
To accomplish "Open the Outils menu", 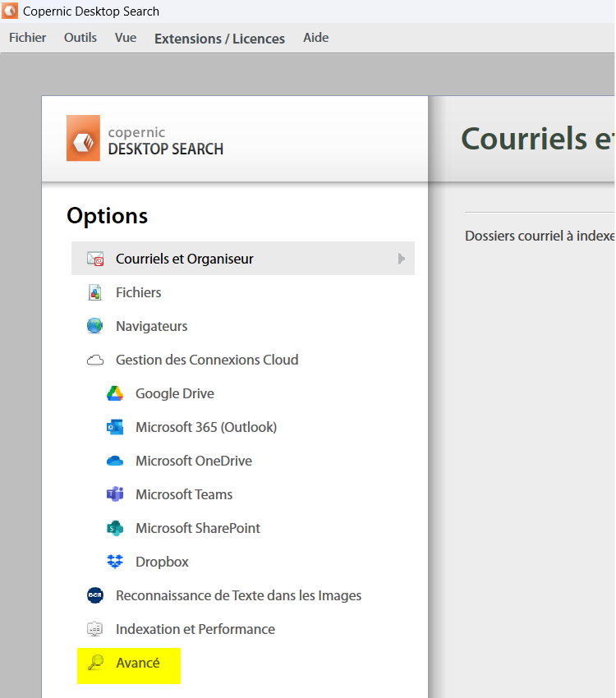I will coord(80,38).
